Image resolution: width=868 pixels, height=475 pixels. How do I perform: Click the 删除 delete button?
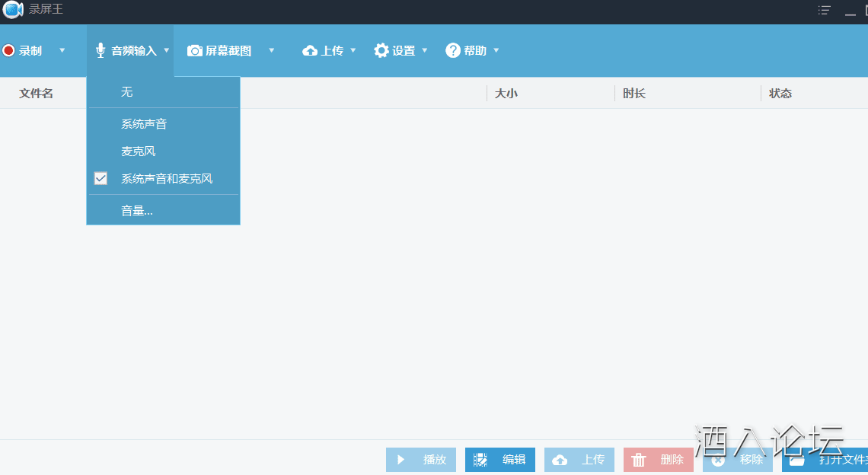coord(658,460)
